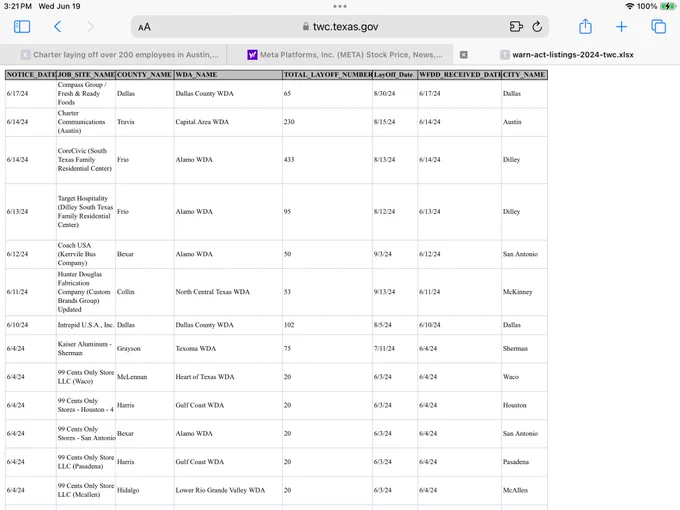The width and height of the screenshot is (680, 510).
Task: Click the McKinney city cell
Action: pyautogui.click(x=524, y=292)
